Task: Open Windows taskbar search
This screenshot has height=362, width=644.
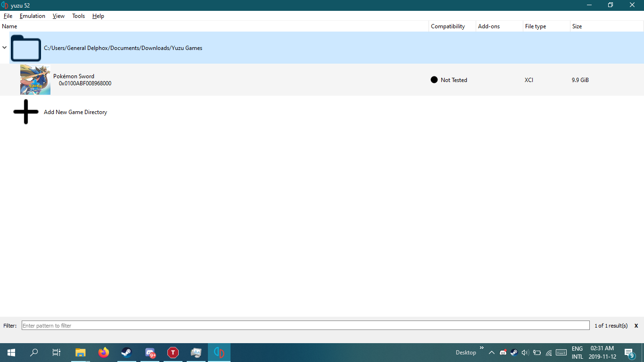Action: point(34,353)
